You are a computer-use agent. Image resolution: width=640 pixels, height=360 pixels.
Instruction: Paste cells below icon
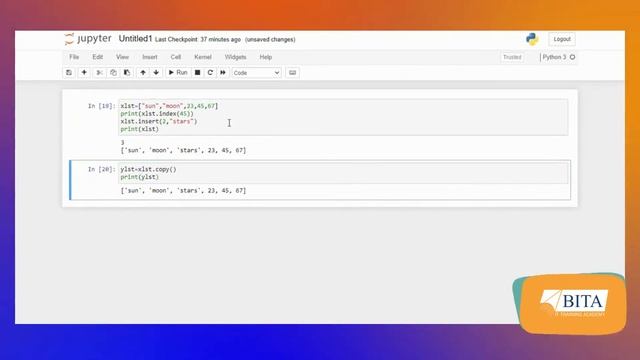click(127, 73)
